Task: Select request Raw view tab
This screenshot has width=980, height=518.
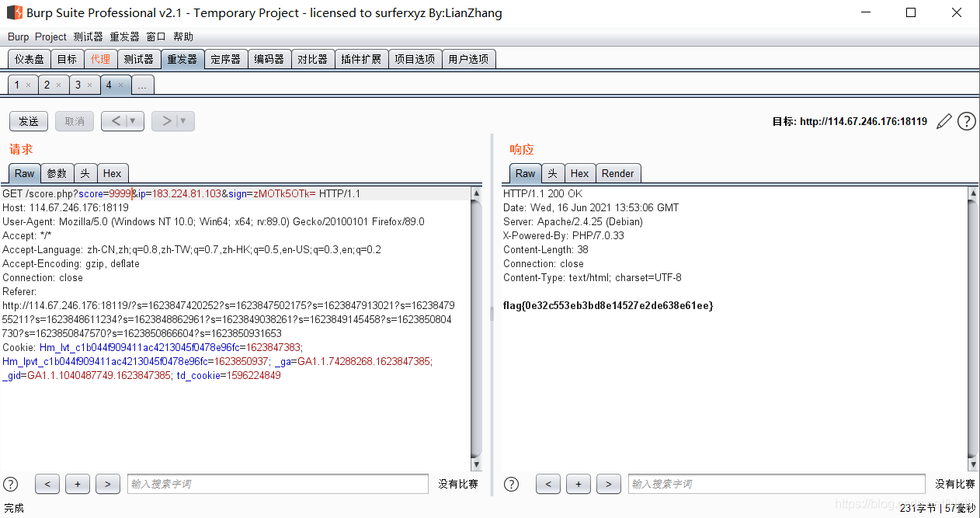Action: 25,173
